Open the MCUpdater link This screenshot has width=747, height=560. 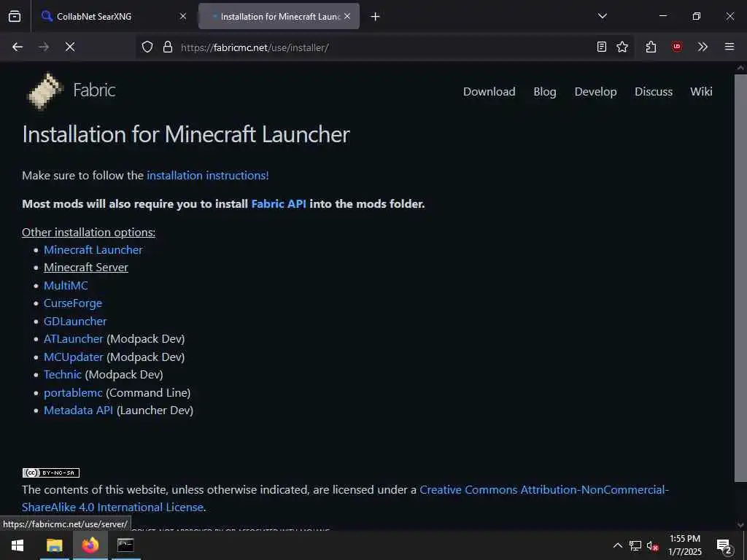click(74, 357)
